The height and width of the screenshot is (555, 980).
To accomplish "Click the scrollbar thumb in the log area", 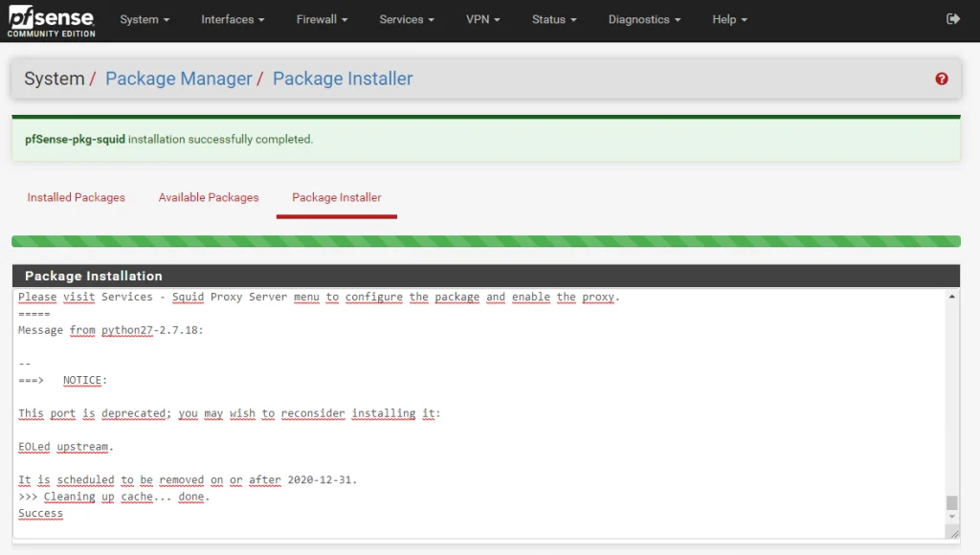I will coord(952,502).
